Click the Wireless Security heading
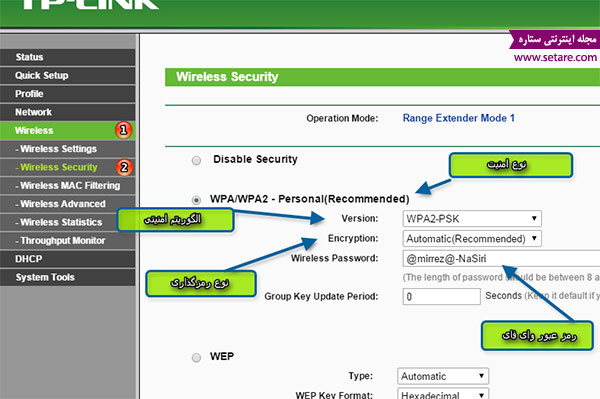Screen dimensions: 600x399 [227, 77]
